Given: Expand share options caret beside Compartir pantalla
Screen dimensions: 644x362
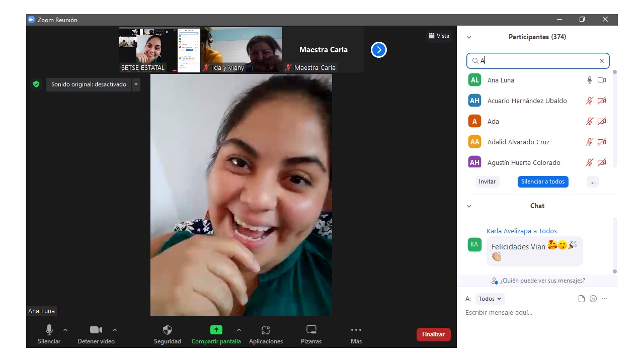Looking at the screenshot, I should [239, 330].
